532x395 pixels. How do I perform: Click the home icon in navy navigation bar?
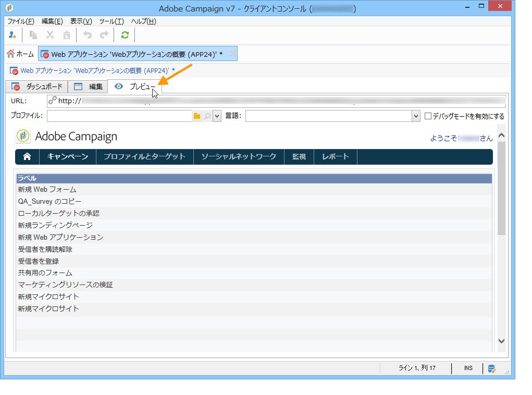tap(27, 156)
